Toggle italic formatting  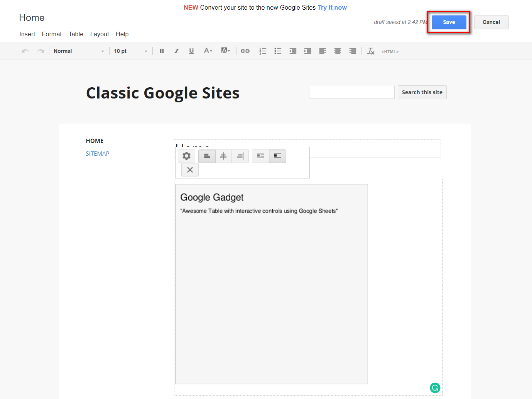pyautogui.click(x=176, y=51)
